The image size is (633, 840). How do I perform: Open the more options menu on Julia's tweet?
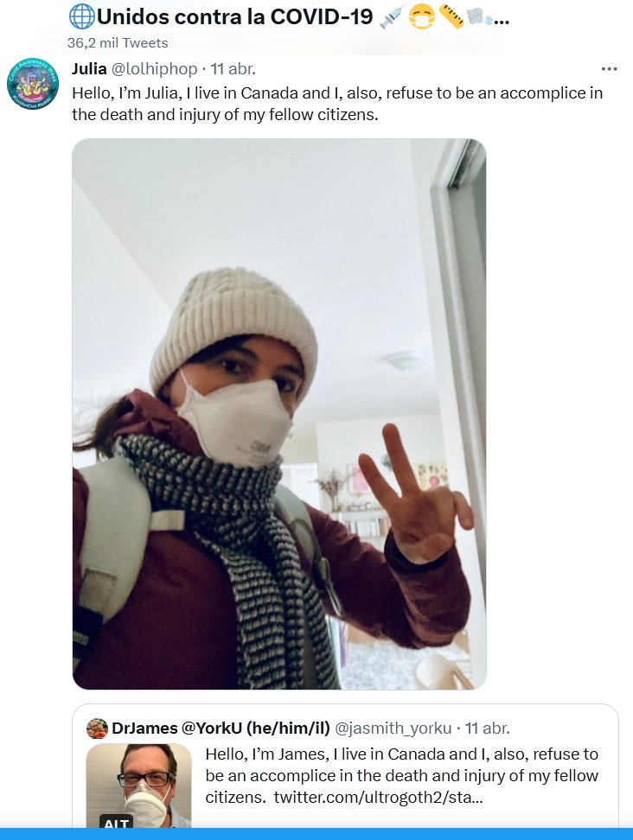[609, 69]
